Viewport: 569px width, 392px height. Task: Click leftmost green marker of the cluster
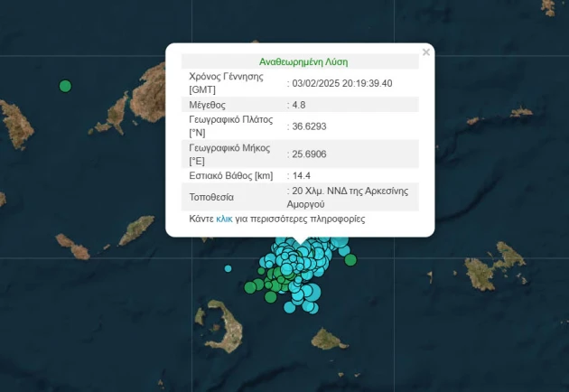(250, 288)
